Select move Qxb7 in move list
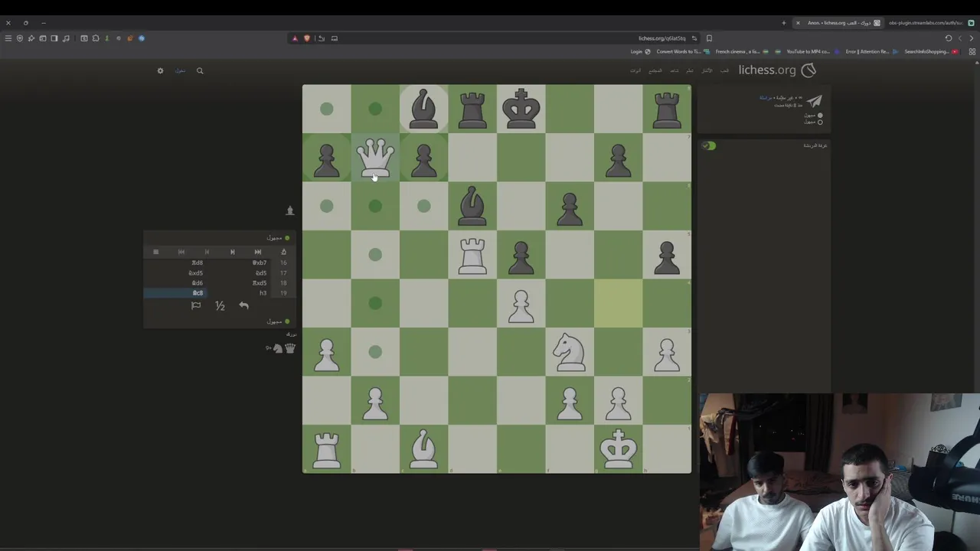This screenshot has width=980, height=551. click(x=260, y=262)
